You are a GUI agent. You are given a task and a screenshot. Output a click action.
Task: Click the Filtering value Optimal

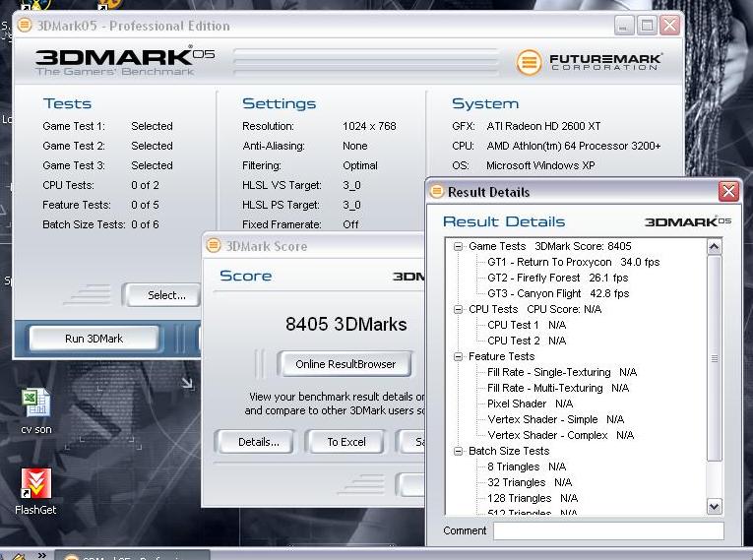(x=360, y=165)
